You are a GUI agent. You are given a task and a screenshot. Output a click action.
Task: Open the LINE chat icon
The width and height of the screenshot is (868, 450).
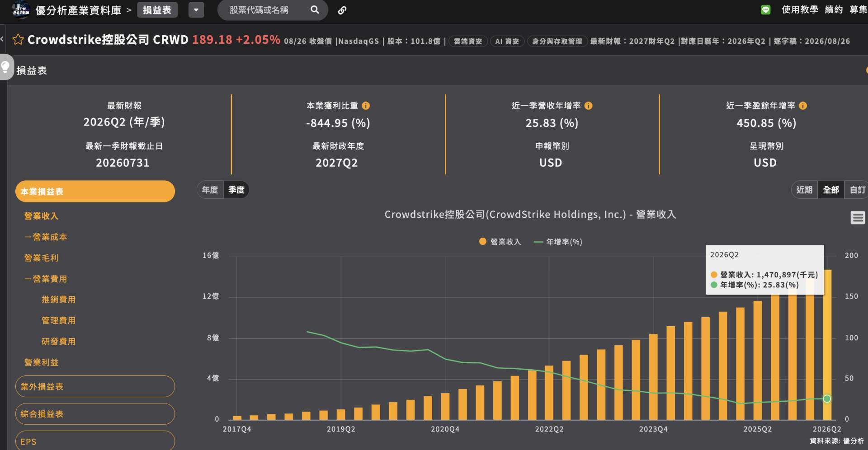[765, 10]
